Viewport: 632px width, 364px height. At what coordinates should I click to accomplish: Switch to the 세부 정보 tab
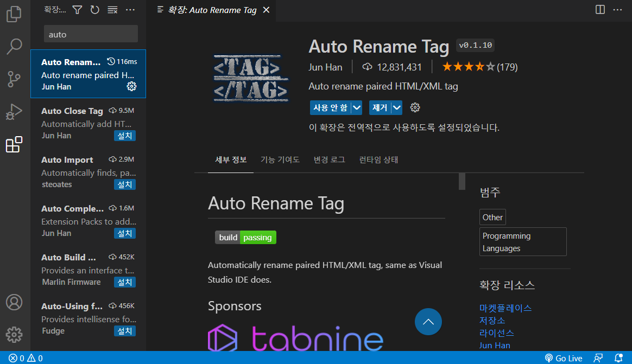click(231, 160)
